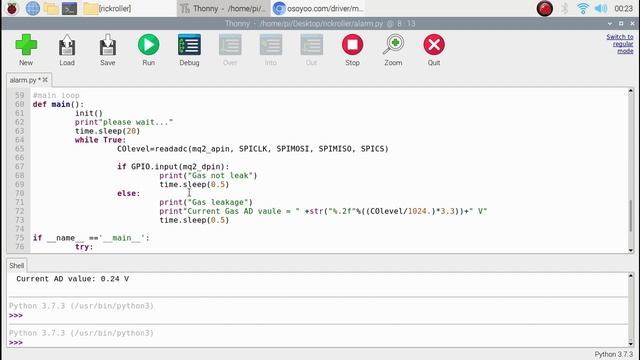The width and height of the screenshot is (640, 360).
Task: Close the alarm.py tab
Action: click(45, 80)
